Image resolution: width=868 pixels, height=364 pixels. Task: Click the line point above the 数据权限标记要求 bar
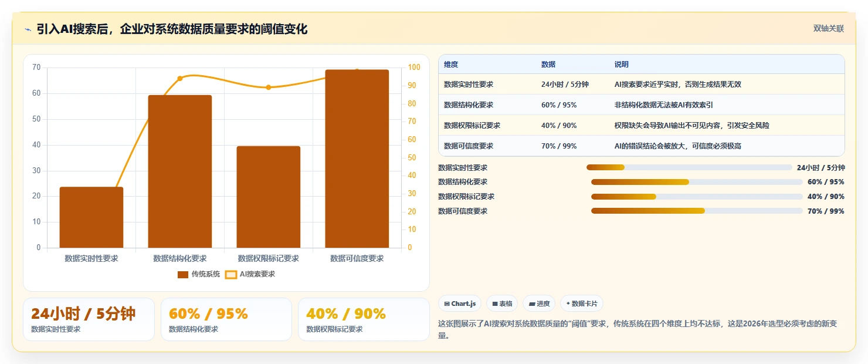pyautogui.click(x=269, y=87)
